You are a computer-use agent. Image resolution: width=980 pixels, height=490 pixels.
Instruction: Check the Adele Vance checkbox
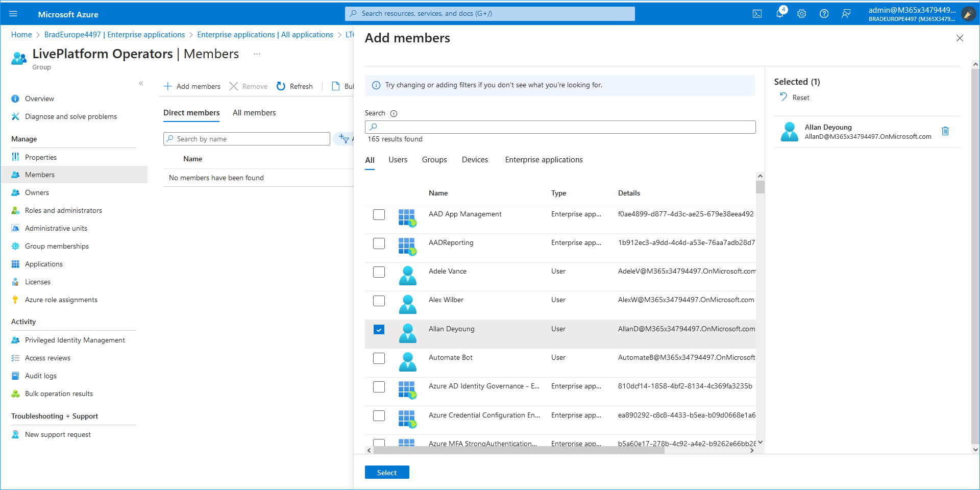click(379, 272)
